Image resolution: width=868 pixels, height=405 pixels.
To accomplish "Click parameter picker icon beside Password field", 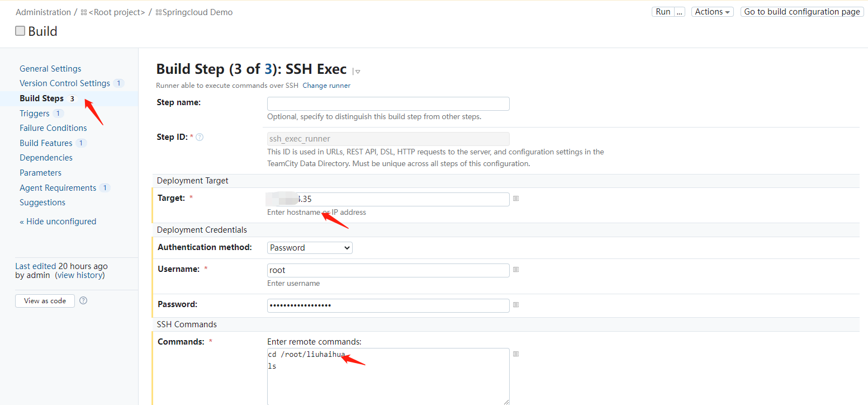I will point(516,305).
